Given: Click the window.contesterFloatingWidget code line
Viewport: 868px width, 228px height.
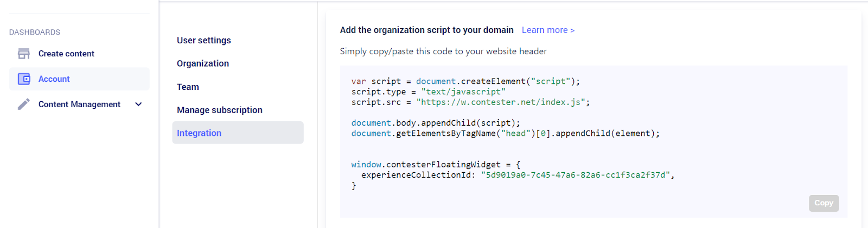Looking at the screenshot, I should [436, 165].
